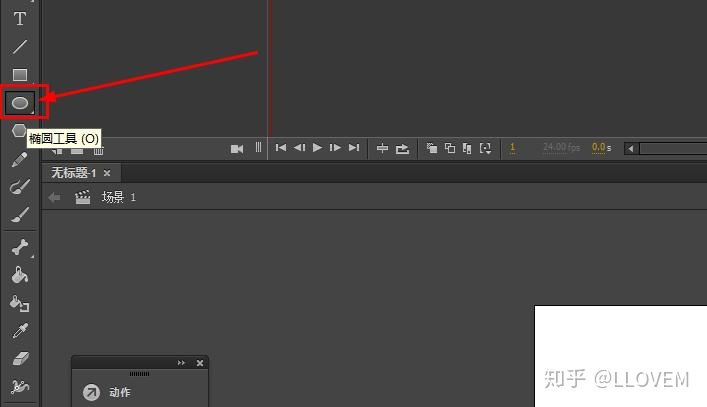Image resolution: width=707 pixels, height=407 pixels.
Task: Click the back arrow beside the scene
Action: pyautogui.click(x=55, y=197)
